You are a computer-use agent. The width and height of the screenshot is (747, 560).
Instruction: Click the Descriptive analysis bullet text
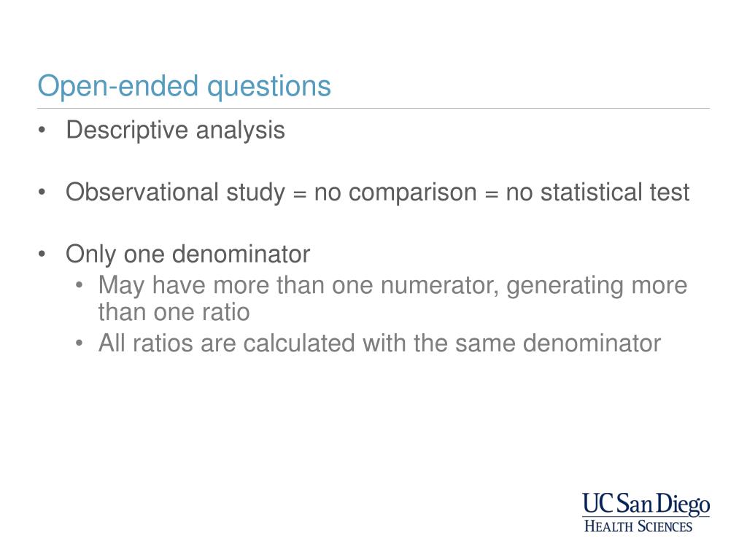[175, 130]
